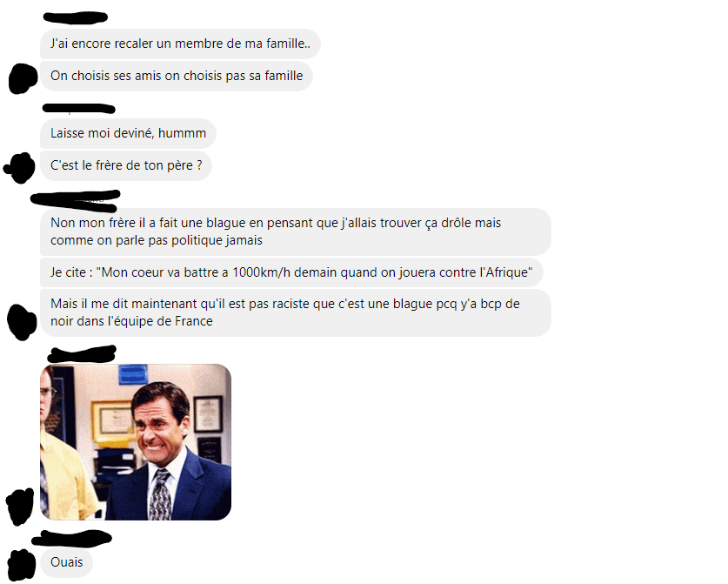The image size is (728, 584).
Task: Click blacked-out avatar beside 'On choisis ses amis'
Action: (23, 78)
